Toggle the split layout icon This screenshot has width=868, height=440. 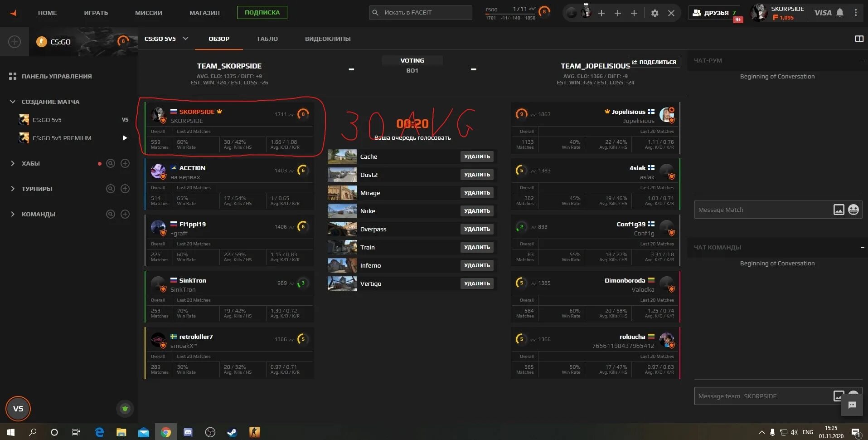859,39
